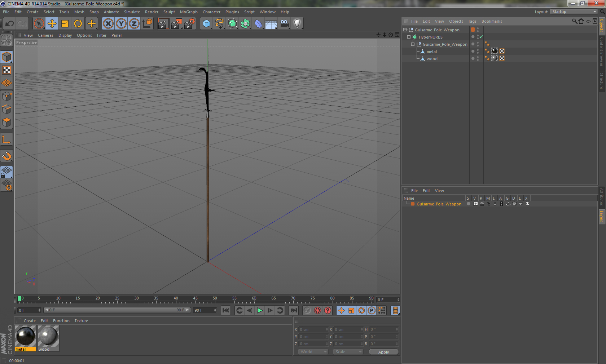The width and height of the screenshot is (606, 364).
Task: Open World coordinate dropdown
Action: [313, 352]
